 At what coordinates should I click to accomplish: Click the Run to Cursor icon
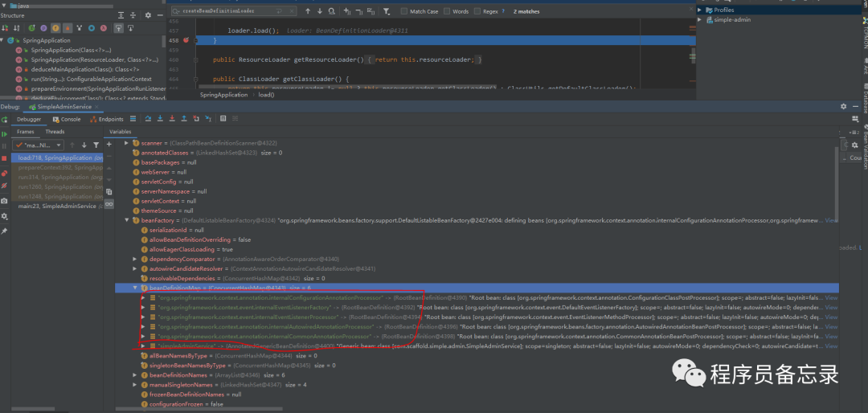[x=208, y=119]
